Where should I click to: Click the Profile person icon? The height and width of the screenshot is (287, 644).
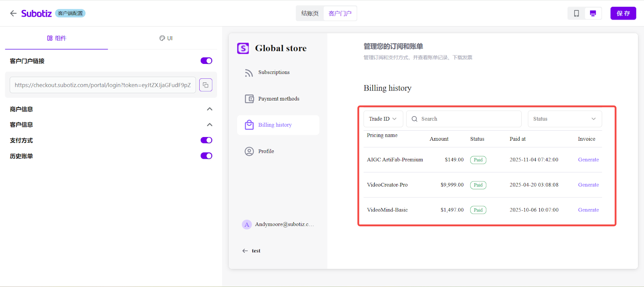coord(249,152)
